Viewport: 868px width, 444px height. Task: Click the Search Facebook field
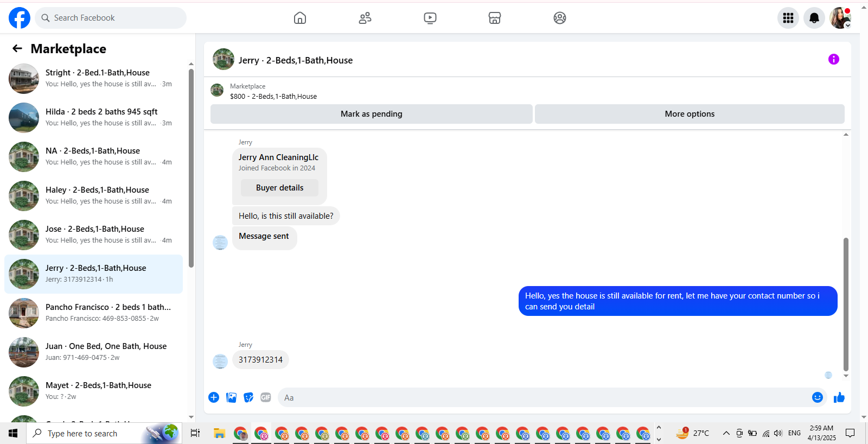[x=111, y=18]
